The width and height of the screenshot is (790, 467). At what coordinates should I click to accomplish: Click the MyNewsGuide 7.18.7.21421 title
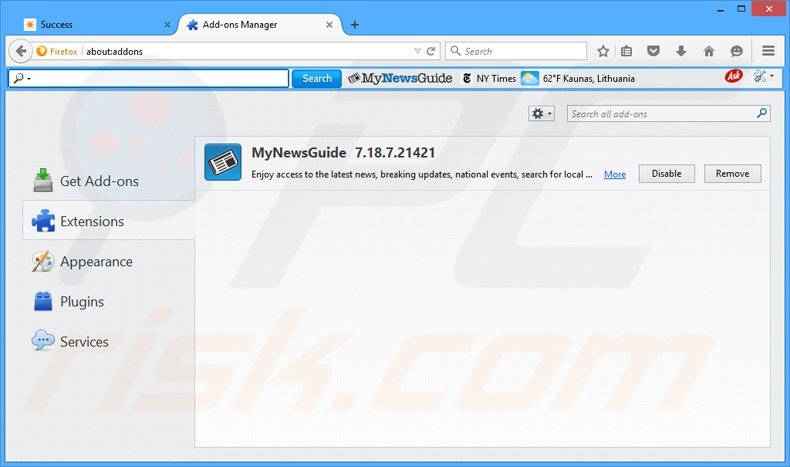343,153
